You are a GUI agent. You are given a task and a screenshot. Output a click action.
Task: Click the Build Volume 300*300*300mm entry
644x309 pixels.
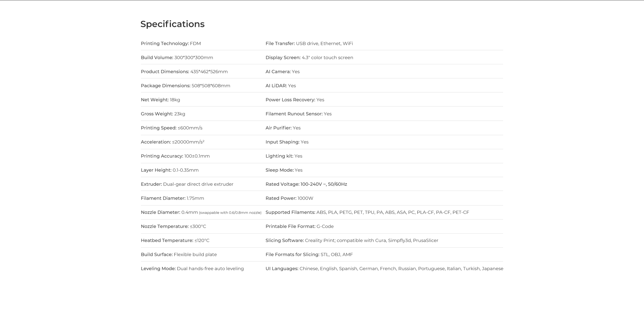177,58
